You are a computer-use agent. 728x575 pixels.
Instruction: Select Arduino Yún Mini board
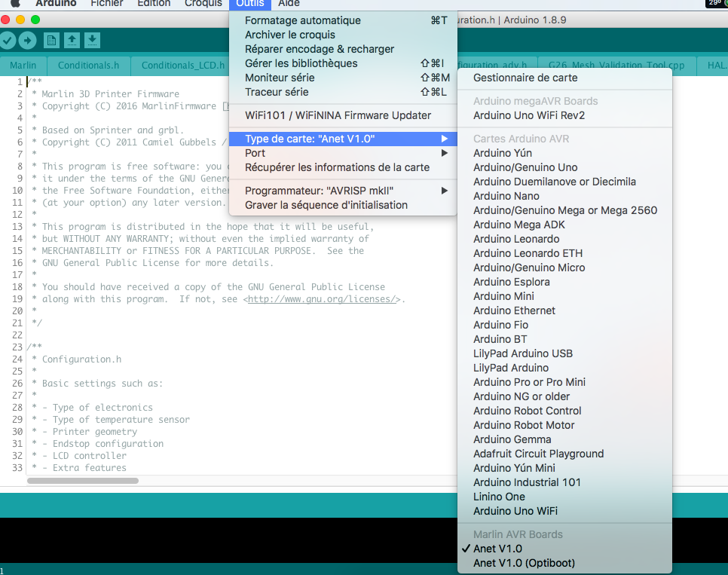(x=564, y=468)
